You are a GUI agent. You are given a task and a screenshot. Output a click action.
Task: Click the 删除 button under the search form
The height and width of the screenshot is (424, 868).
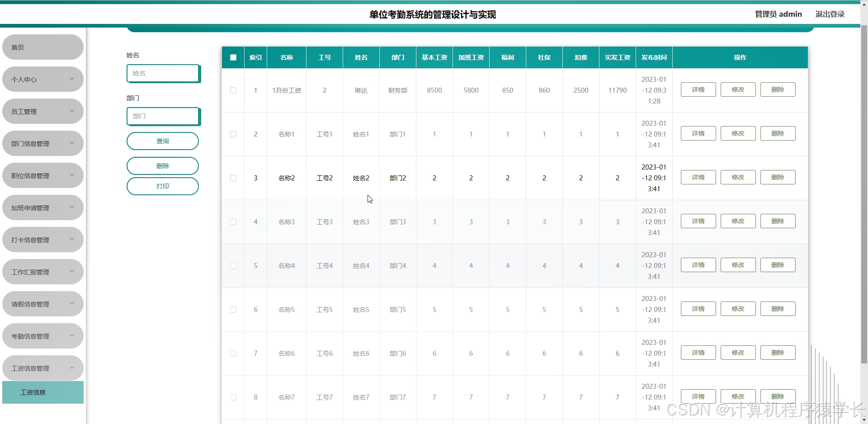coord(163,166)
